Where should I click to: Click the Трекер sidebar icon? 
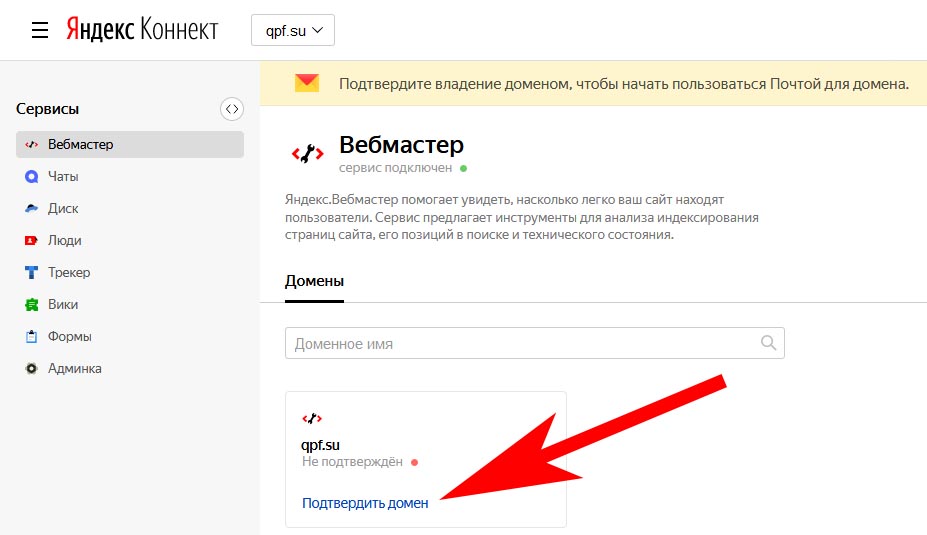(31, 272)
